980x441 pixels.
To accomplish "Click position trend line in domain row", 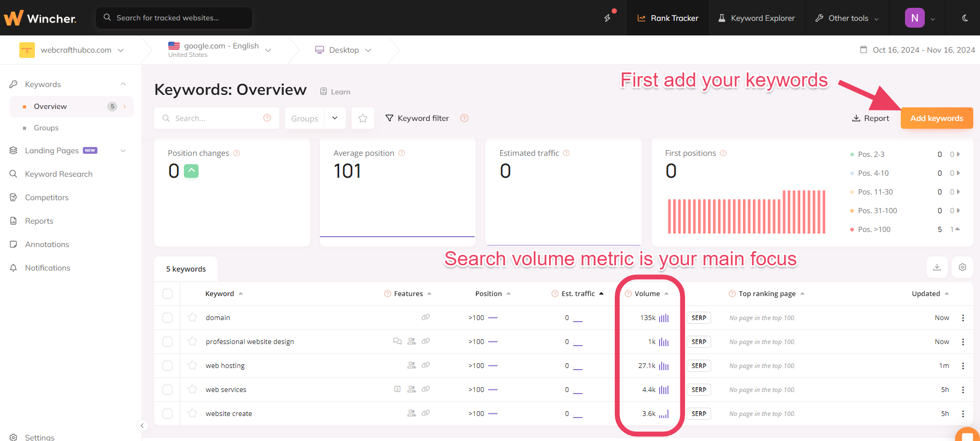I will tap(493, 317).
